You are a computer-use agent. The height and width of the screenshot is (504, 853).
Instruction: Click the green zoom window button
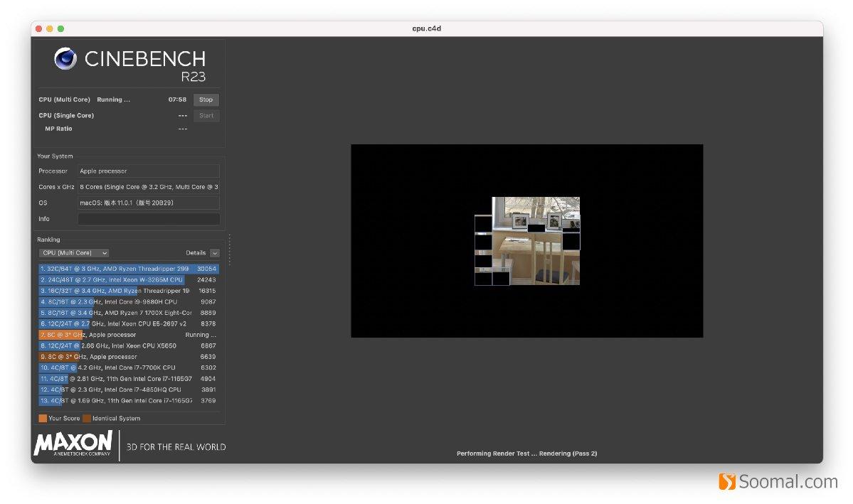point(61,28)
